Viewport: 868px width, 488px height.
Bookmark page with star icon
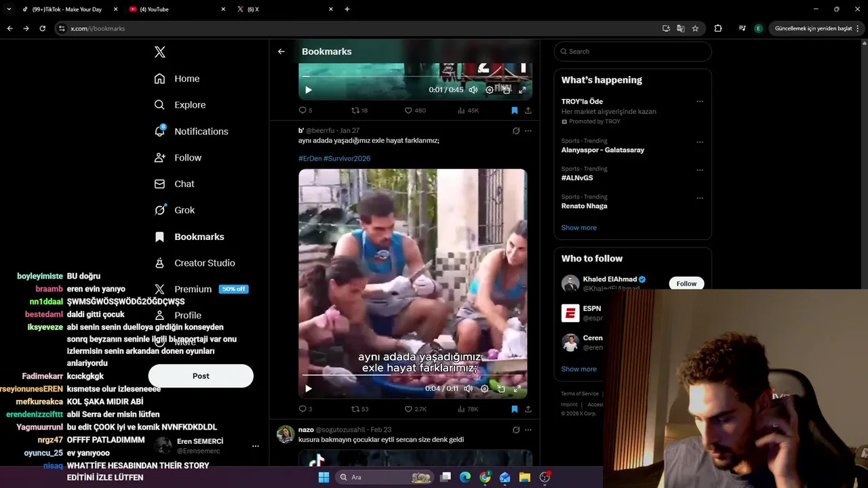695,28
